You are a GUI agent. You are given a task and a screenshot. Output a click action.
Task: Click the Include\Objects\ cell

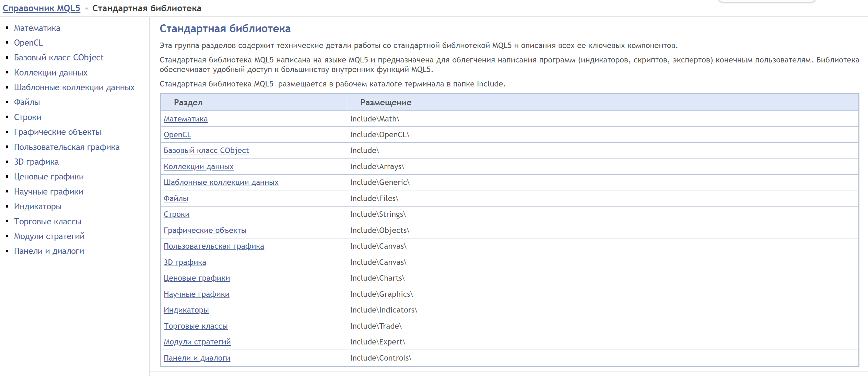pyautogui.click(x=603, y=230)
